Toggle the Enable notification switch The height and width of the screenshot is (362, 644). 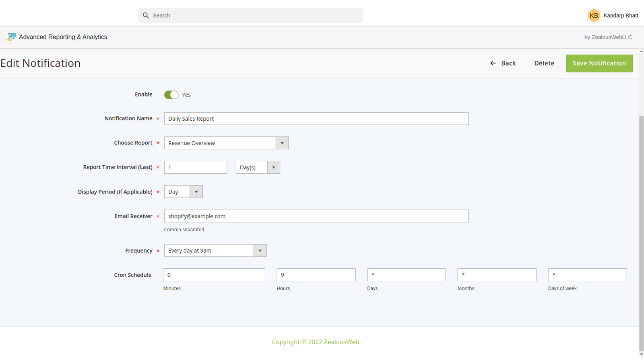click(171, 95)
